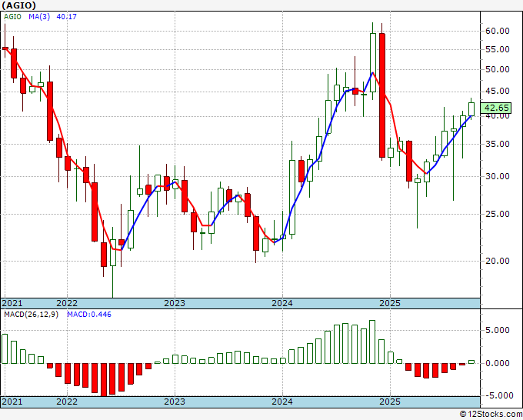523x420 pixels.
Task: Click the 2021 label on price timeline
Action: coord(12,303)
